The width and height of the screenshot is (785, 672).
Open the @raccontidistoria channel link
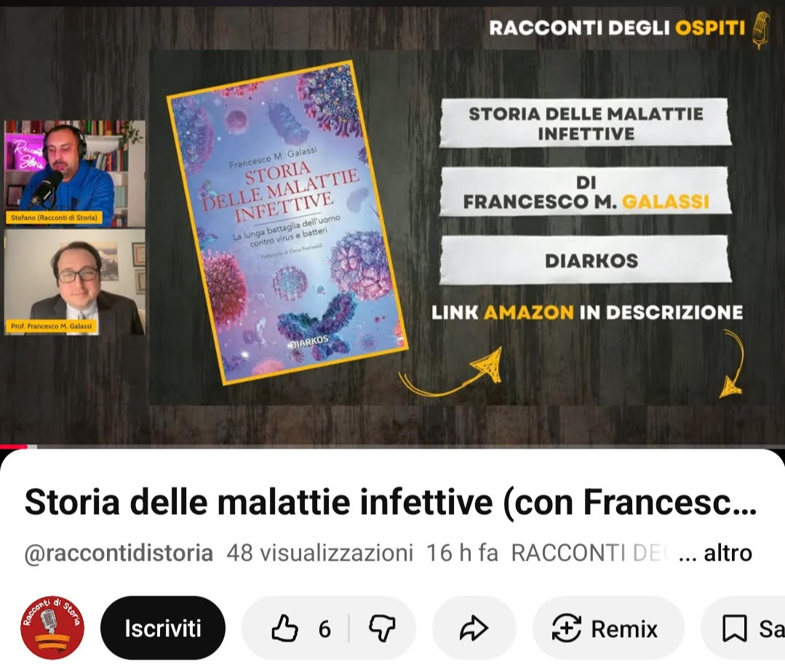click(119, 553)
